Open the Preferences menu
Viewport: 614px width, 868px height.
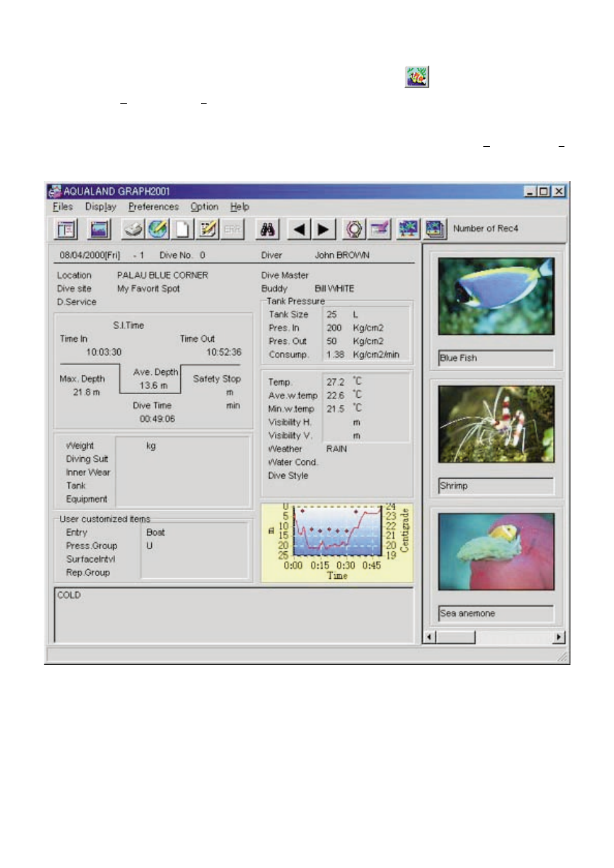click(153, 207)
